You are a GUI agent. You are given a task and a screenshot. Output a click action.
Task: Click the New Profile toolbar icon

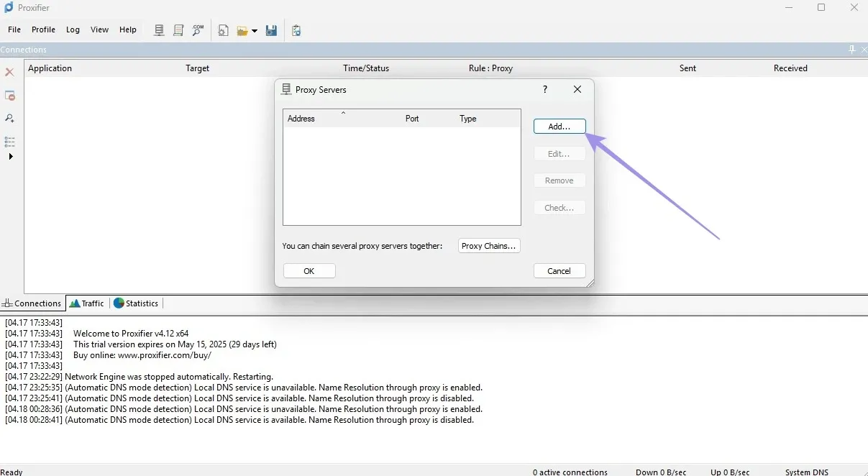coord(224,30)
